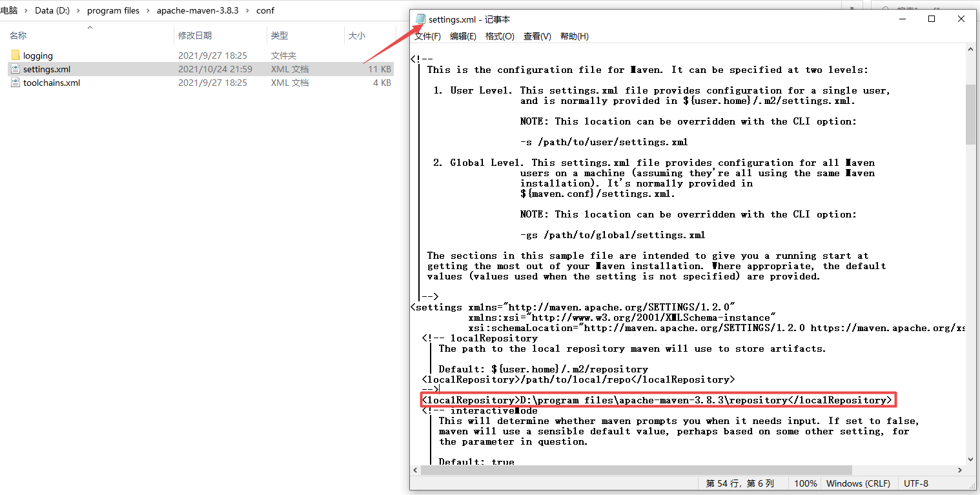Click the horizontal scrollbar right arrow
This screenshot has width=980, height=495.
pos(960,470)
